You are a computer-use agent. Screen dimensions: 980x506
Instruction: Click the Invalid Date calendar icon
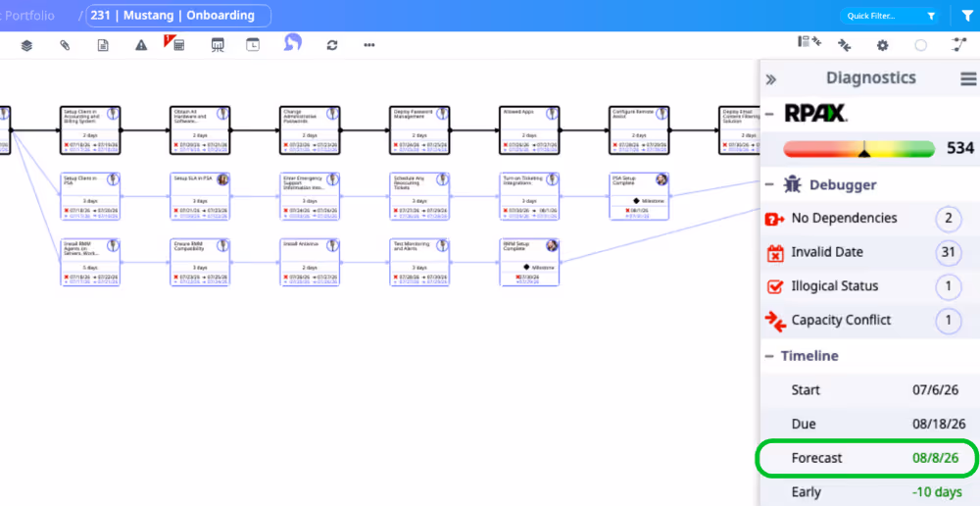pos(775,253)
